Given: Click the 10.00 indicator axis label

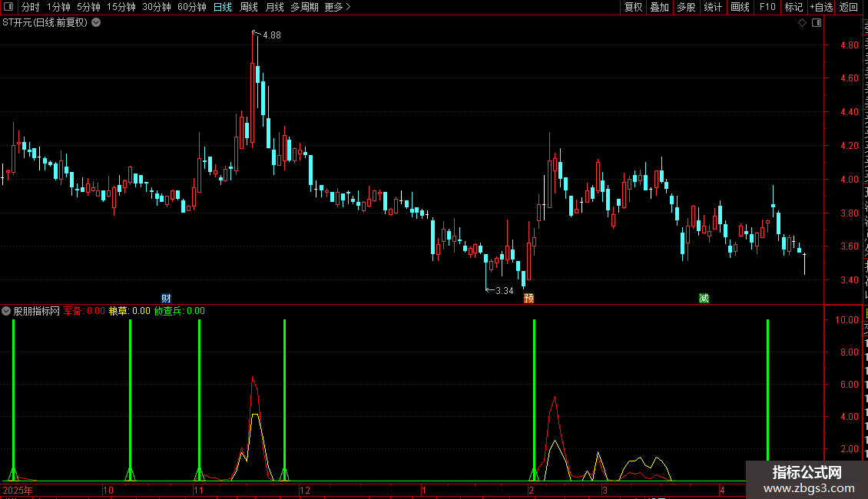Looking at the screenshot, I should [846, 320].
